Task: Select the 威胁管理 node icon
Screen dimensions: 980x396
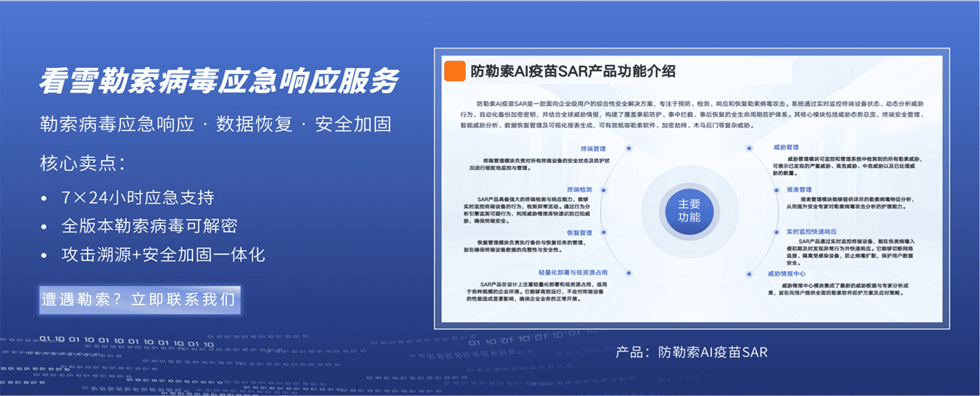Action: (749, 148)
